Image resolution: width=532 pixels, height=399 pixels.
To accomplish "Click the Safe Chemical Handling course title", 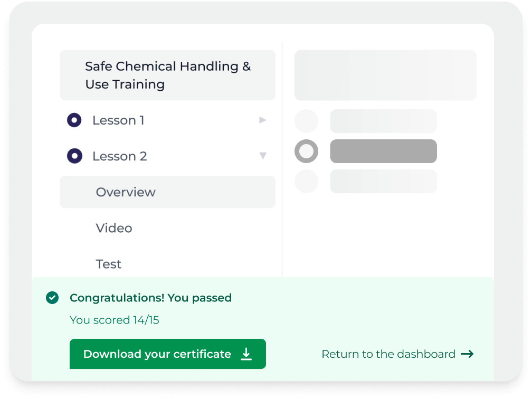I will (x=167, y=75).
